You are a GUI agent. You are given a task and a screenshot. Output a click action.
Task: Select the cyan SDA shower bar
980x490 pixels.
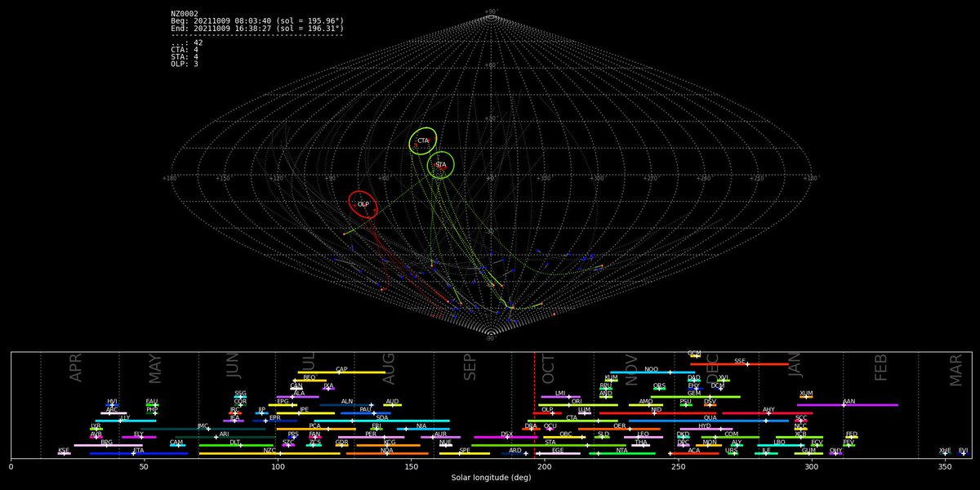point(381,421)
